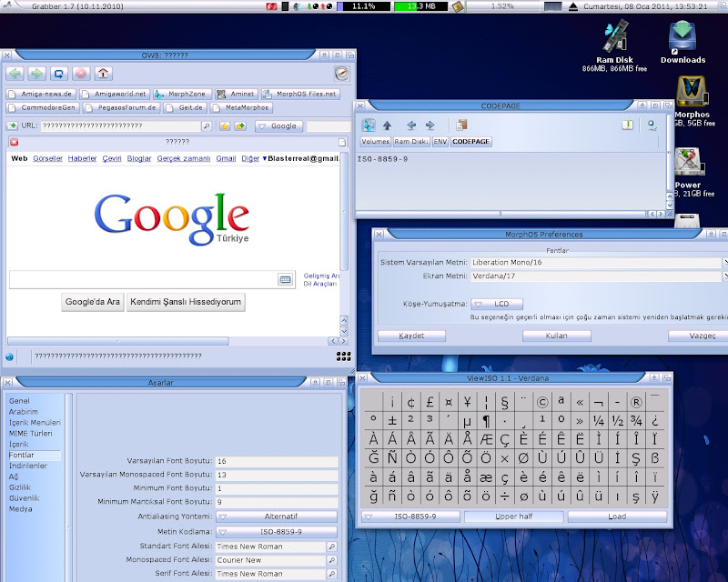Open the Aminet bookmark
Image resolution: width=728 pixels, height=582 pixels.
pyautogui.click(x=237, y=94)
